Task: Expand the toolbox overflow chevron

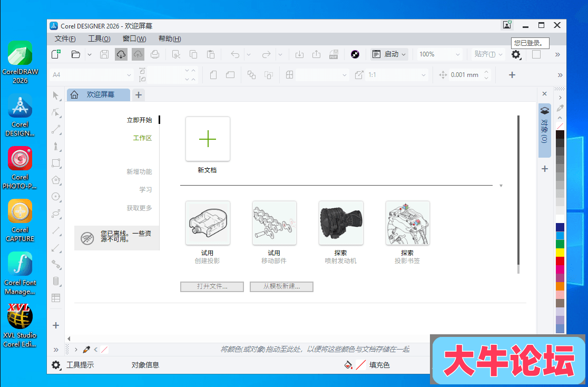Action: pos(56,350)
